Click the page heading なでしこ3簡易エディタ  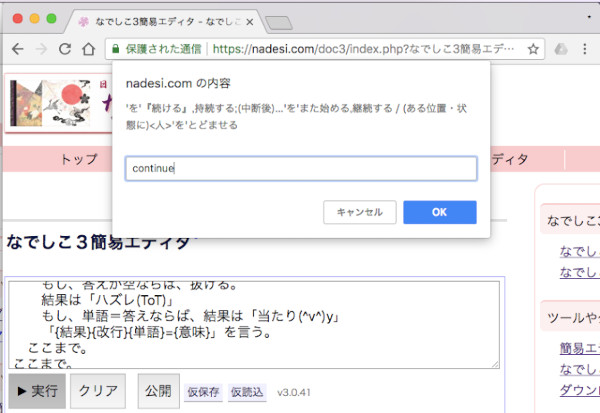pyautogui.click(x=98, y=242)
